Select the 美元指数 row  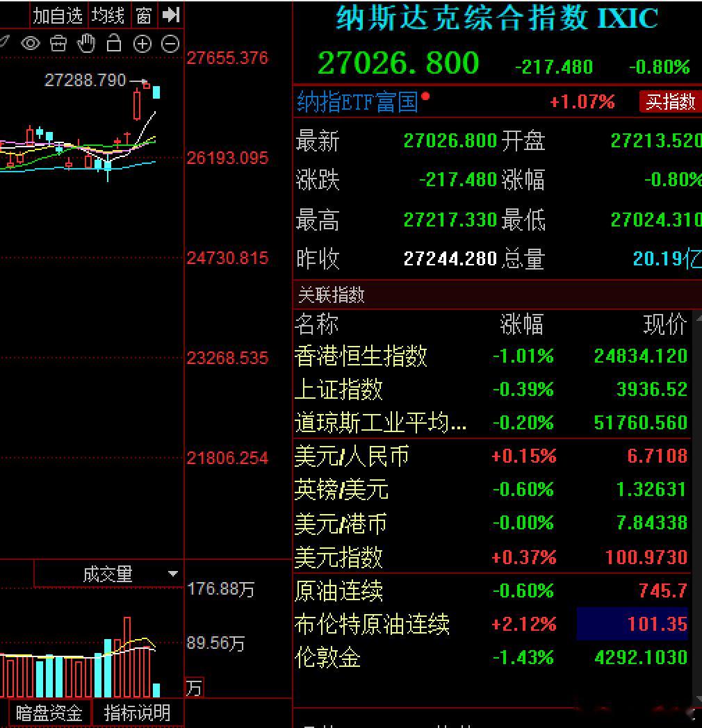click(x=491, y=556)
